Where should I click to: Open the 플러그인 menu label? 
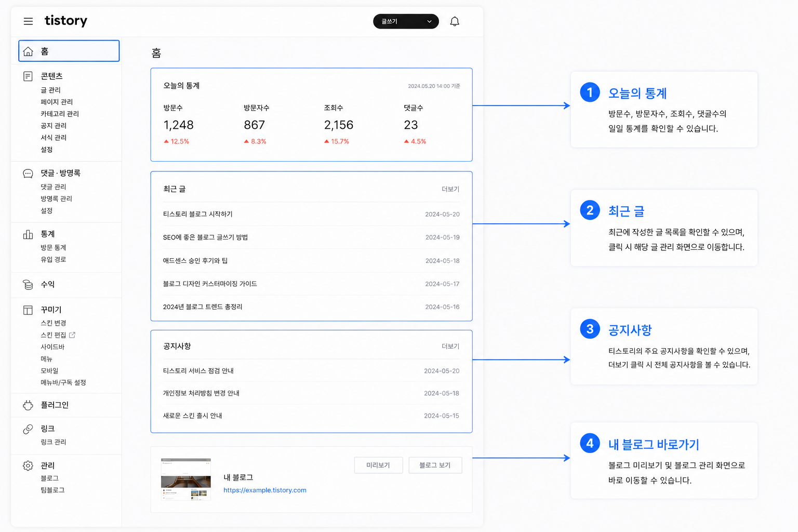[55, 405]
